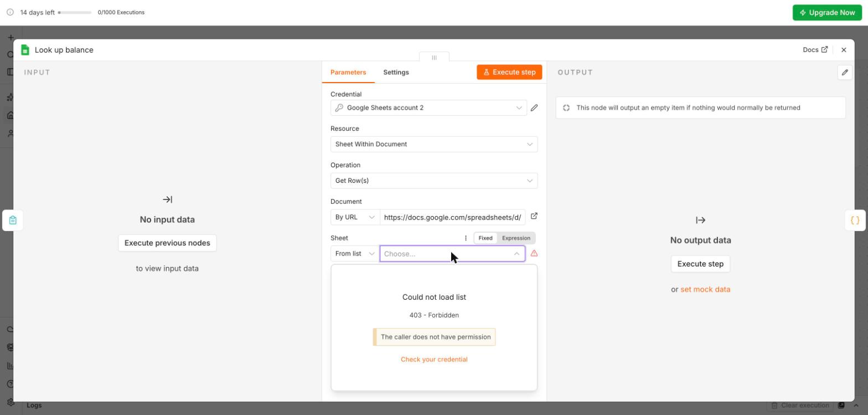The height and width of the screenshot is (415, 868).
Task: Click the Choose... sheet selector
Action: tap(452, 254)
